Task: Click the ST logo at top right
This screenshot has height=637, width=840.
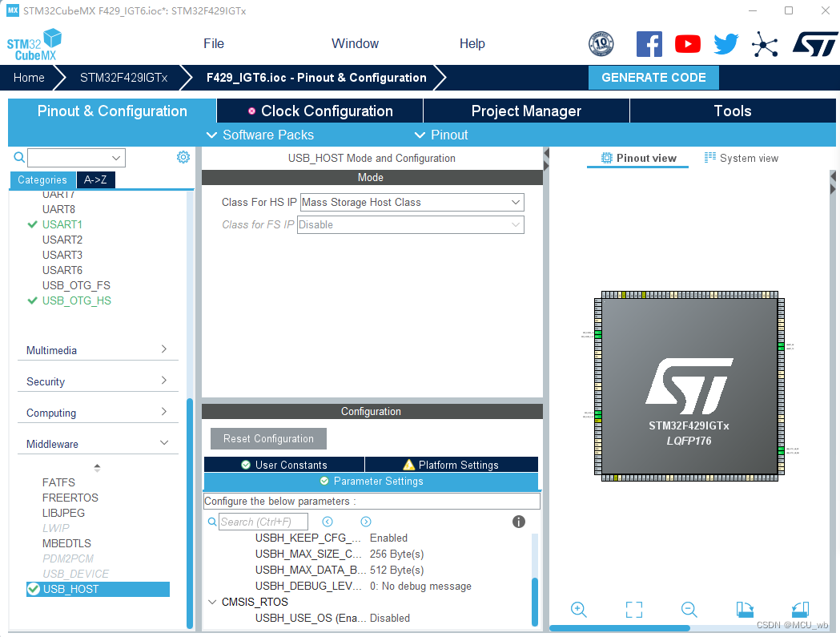Action: (815, 44)
